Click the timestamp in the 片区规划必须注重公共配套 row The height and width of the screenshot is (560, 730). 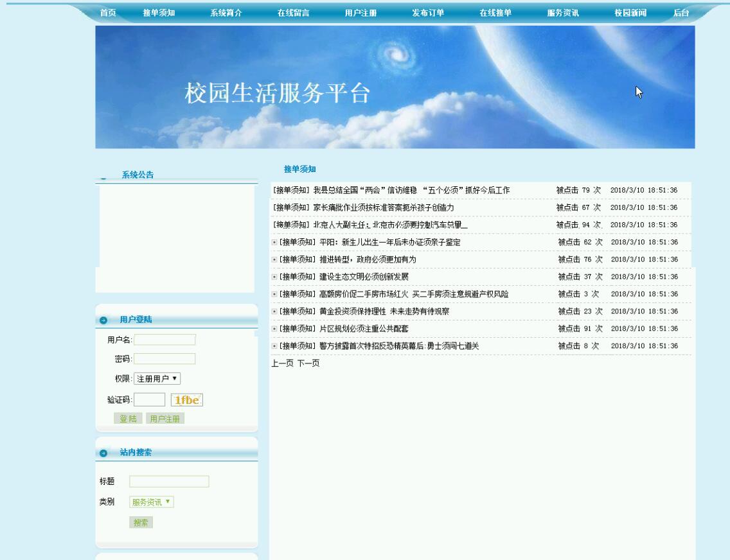(x=645, y=329)
